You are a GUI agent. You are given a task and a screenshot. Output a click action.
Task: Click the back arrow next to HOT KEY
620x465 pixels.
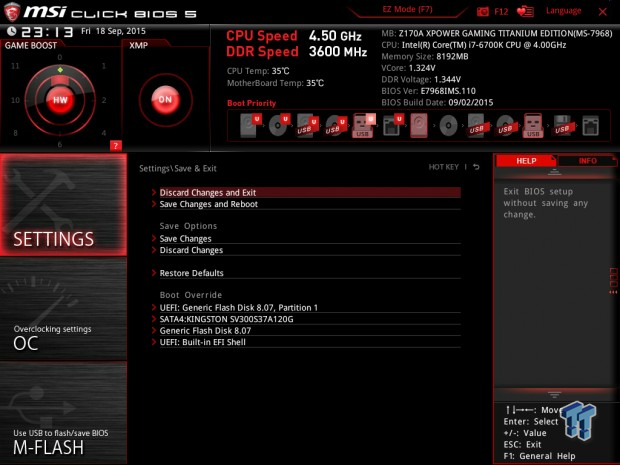(476, 167)
